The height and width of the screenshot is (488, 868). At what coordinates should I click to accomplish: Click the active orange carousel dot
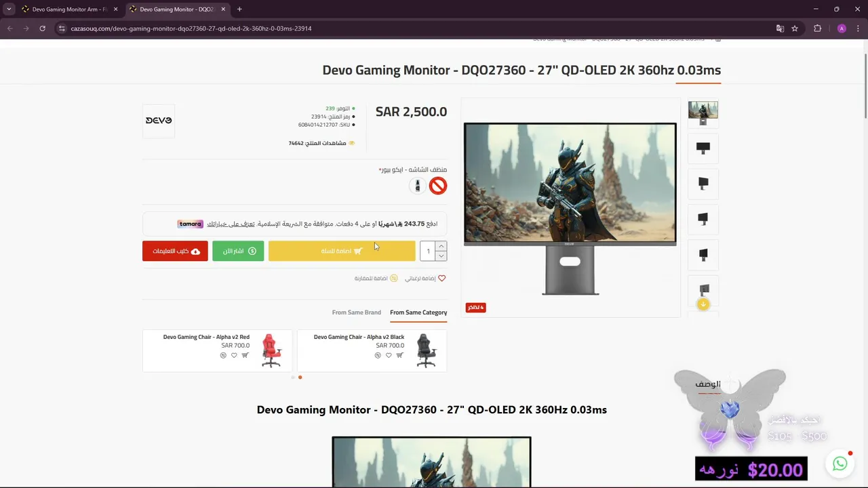(300, 378)
